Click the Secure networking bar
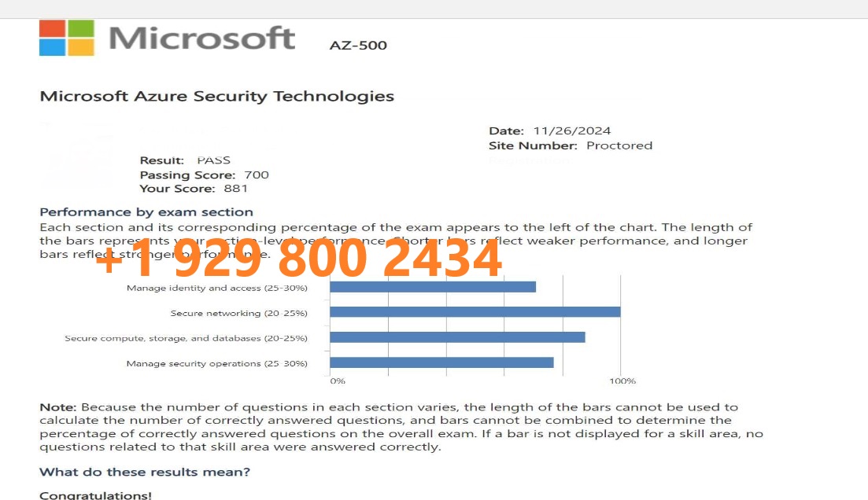Screen dimensions: 868x500 (x=475, y=312)
